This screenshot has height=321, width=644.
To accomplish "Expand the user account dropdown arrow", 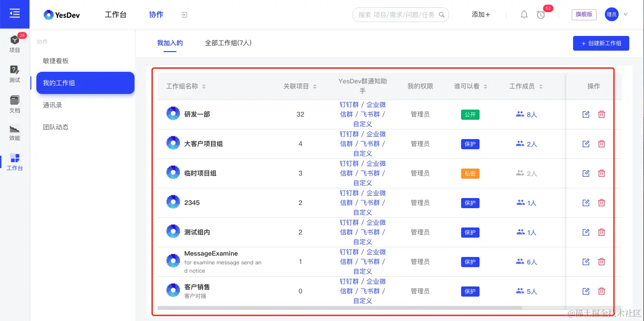I will pos(626,15).
